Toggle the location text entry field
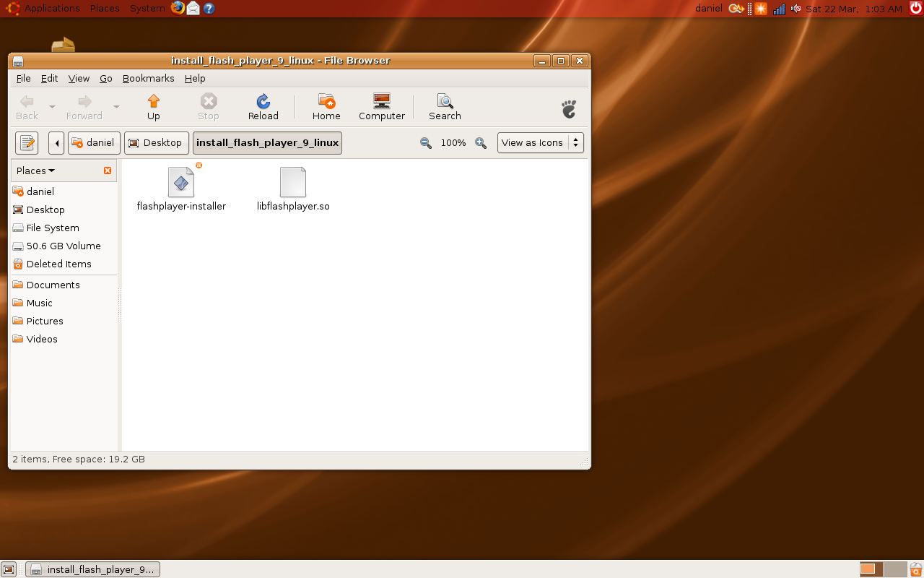Viewport: 924px width, 578px height. click(27, 142)
